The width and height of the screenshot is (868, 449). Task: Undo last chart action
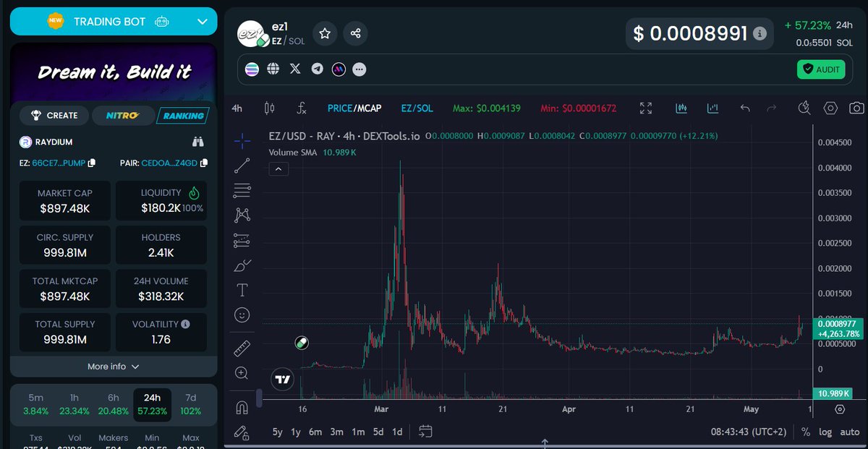pyautogui.click(x=745, y=108)
